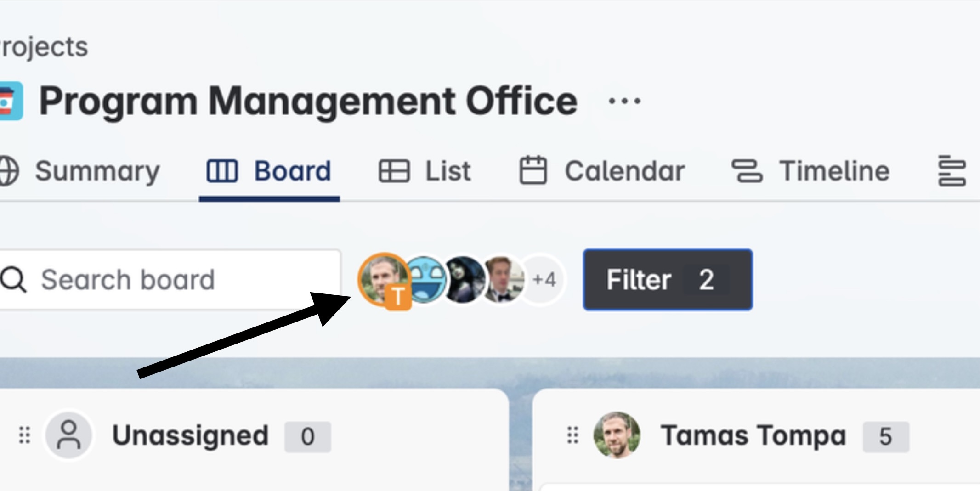Select the Board view column icon
The image size is (980, 491).
pos(222,170)
